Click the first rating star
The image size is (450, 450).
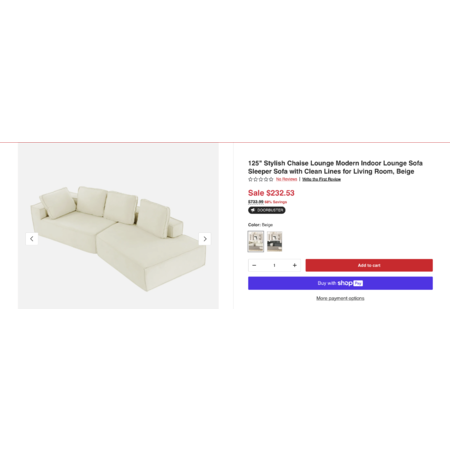[x=250, y=179]
